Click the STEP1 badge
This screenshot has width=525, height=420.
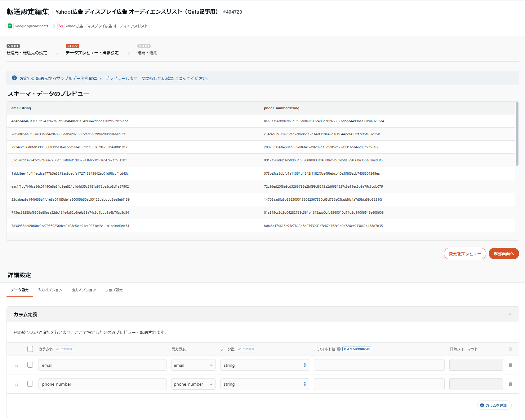(x=13, y=46)
